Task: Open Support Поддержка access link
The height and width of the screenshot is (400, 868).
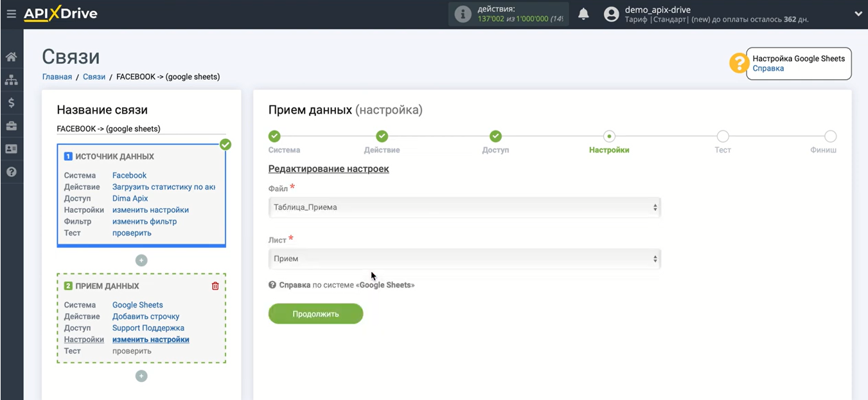Action: 148,328
